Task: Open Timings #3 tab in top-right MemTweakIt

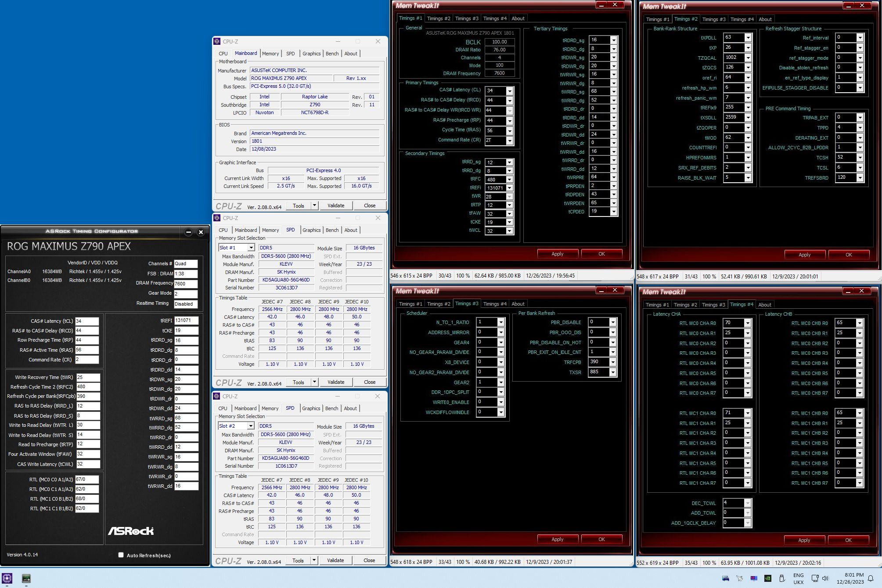Action: [713, 19]
